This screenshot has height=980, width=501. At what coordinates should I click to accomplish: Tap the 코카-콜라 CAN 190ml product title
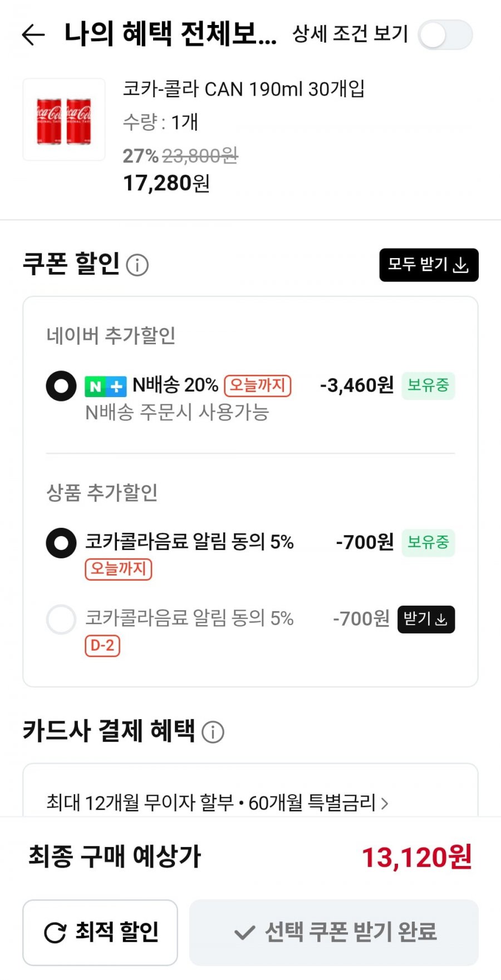pyautogui.click(x=243, y=89)
